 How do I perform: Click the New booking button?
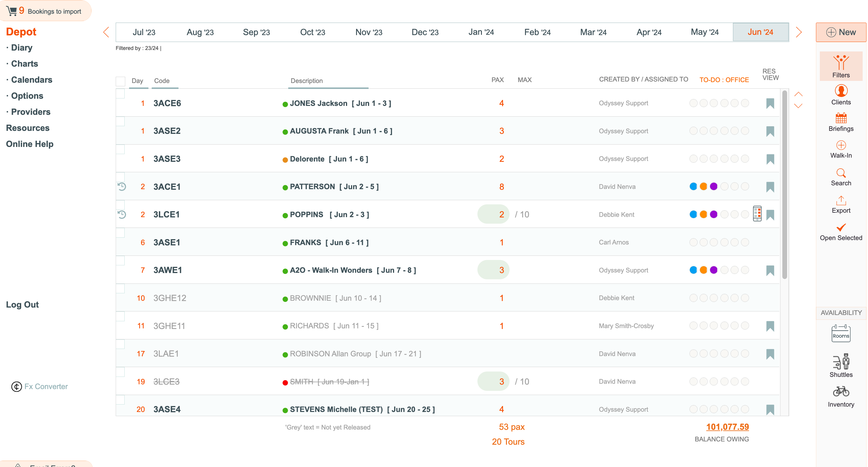(x=840, y=32)
